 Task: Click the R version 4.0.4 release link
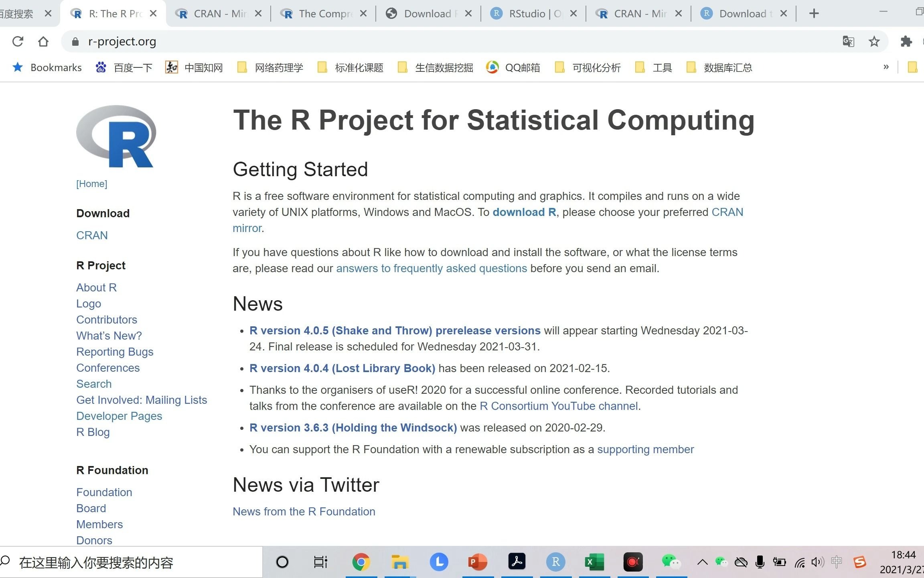[342, 368]
